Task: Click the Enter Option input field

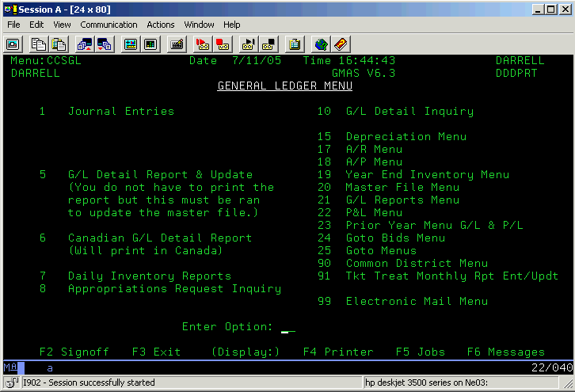Action: click(x=288, y=327)
